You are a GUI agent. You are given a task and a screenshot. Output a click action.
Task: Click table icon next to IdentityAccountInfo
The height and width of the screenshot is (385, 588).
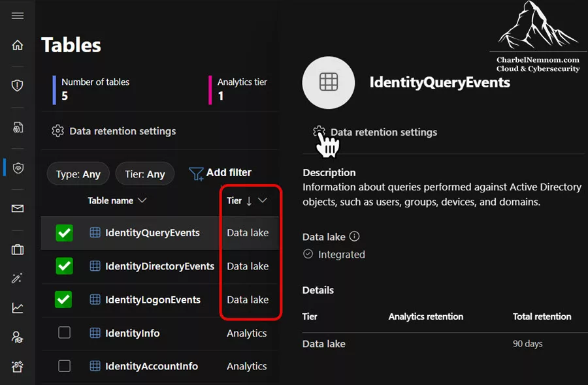95,366
